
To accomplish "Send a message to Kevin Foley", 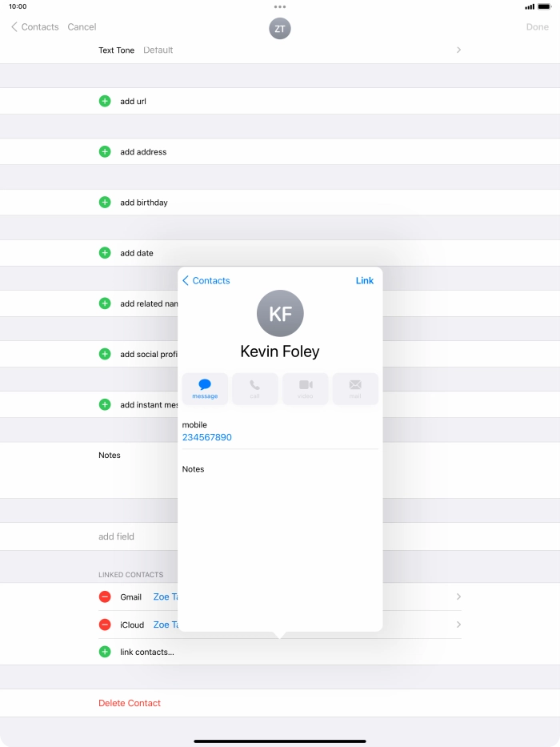I will [x=205, y=388].
